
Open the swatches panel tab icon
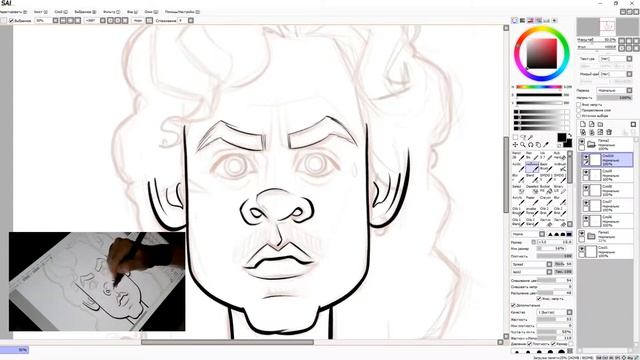547,20
